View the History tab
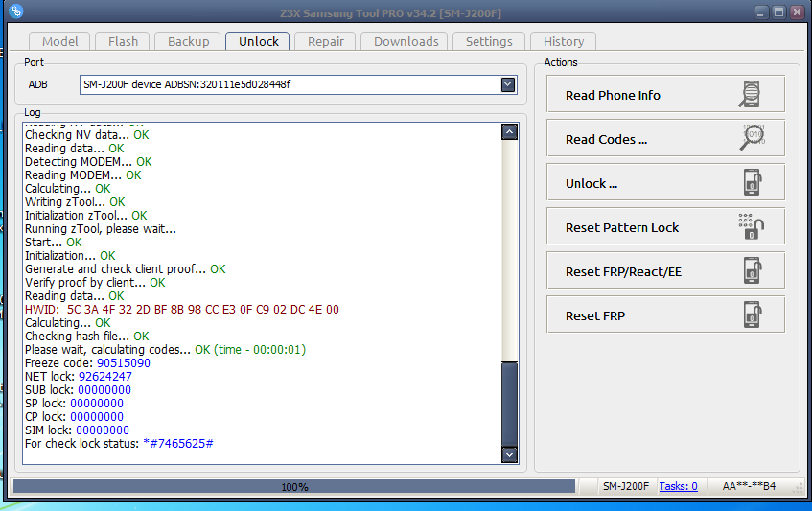This screenshot has width=812, height=511. coord(564,41)
